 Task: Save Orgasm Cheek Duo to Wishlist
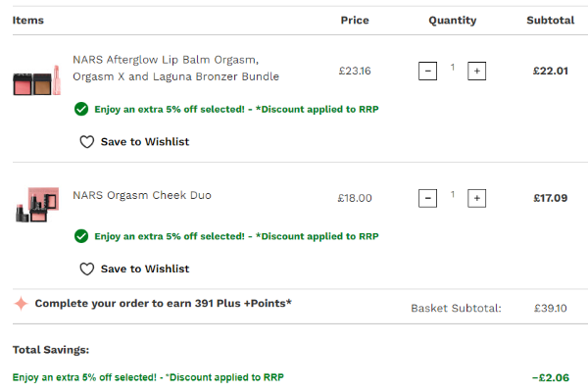pyautogui.click(x=144, y=269)
